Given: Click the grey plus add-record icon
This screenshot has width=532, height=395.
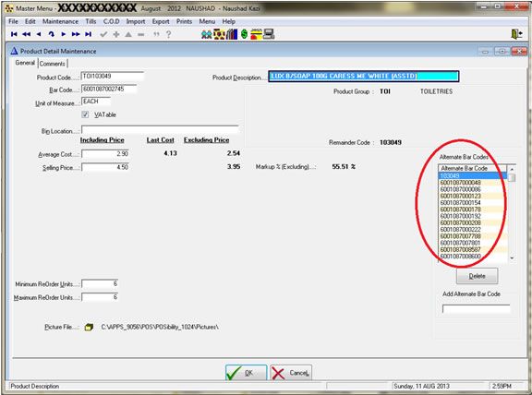Looking at the screenshot, I should pos(116,34).
